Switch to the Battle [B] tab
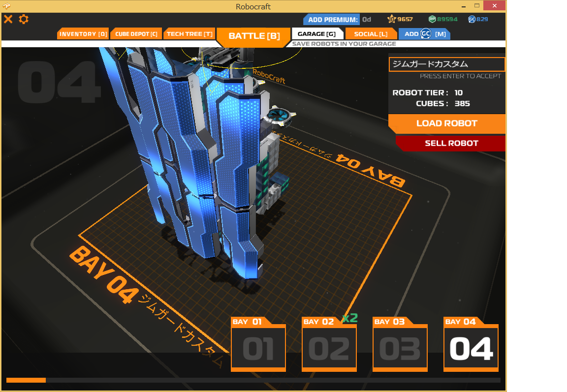 coord(254,36)
